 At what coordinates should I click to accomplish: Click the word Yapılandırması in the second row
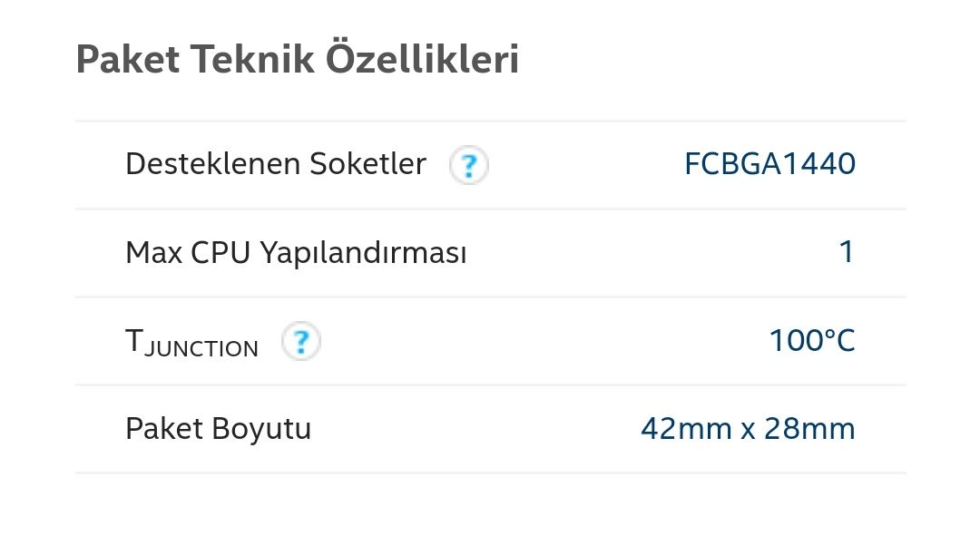[x=364, y=253]
